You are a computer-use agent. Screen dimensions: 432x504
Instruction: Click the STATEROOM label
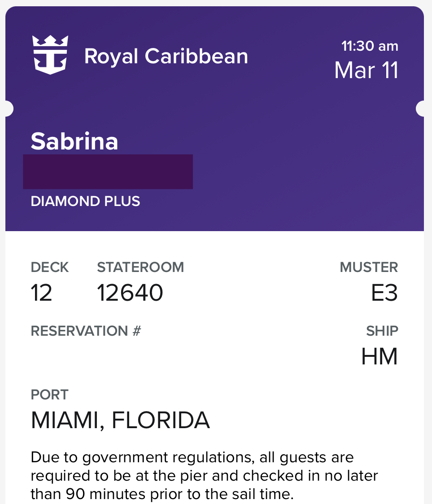click(140, 267)
